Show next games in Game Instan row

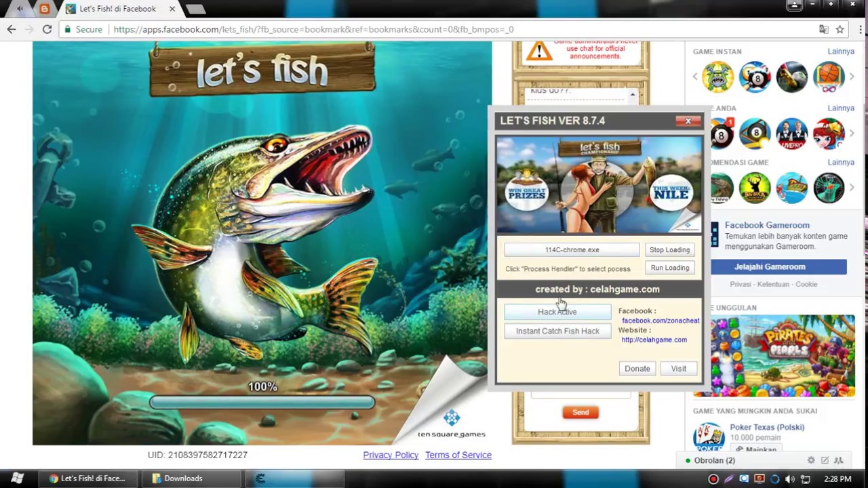pos(852,77)
